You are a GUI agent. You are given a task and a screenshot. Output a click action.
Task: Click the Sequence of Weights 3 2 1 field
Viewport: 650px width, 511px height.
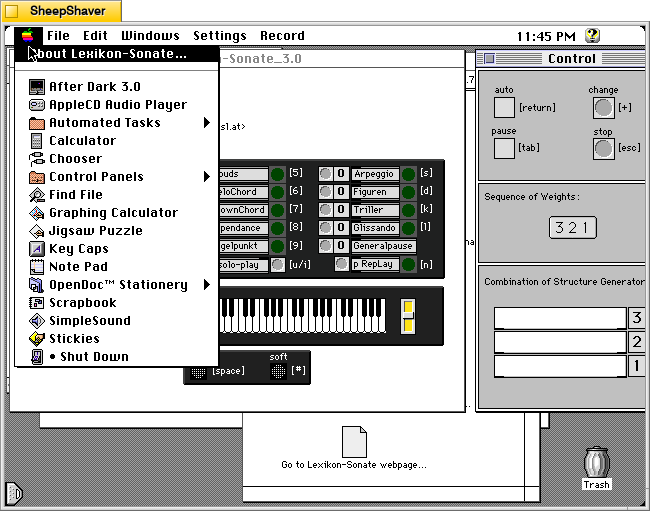572,228
